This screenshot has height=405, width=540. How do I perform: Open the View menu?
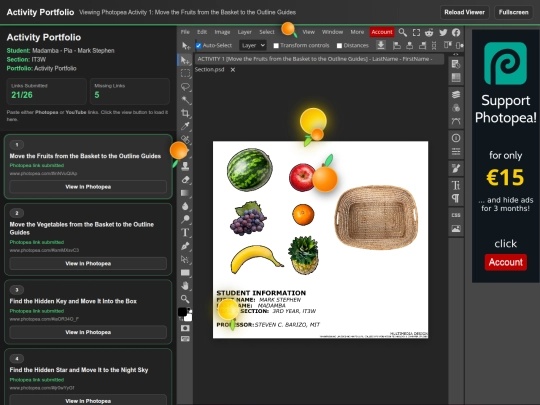(x=309, y=32)
